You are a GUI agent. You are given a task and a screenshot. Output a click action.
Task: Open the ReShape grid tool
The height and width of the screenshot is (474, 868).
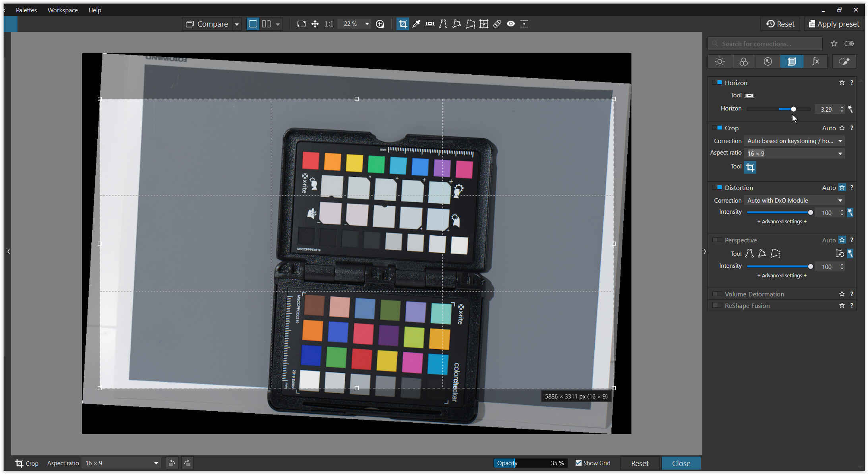point(484,24)
